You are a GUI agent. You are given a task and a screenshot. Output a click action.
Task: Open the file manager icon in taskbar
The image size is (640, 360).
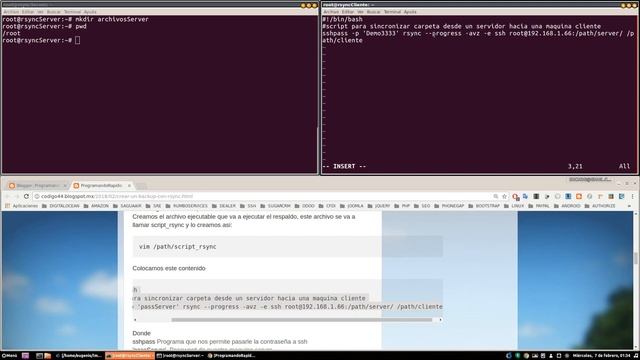(48, 356)
